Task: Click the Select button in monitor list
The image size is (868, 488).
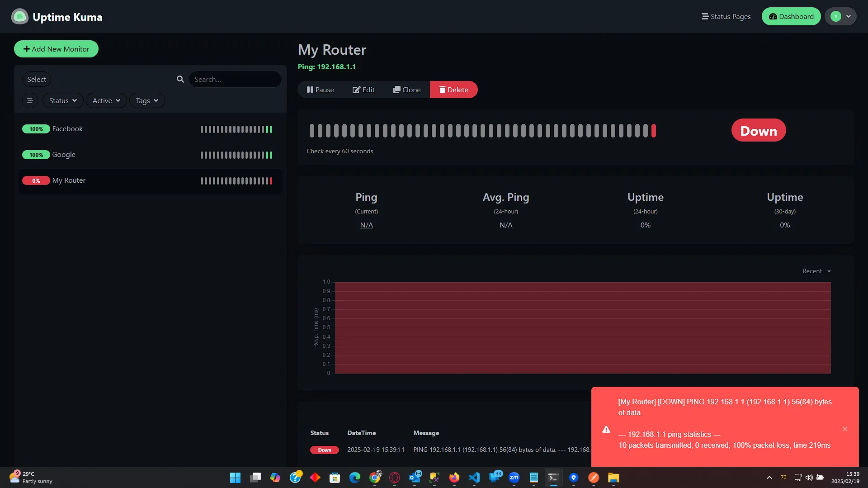Action: point(37,79)
